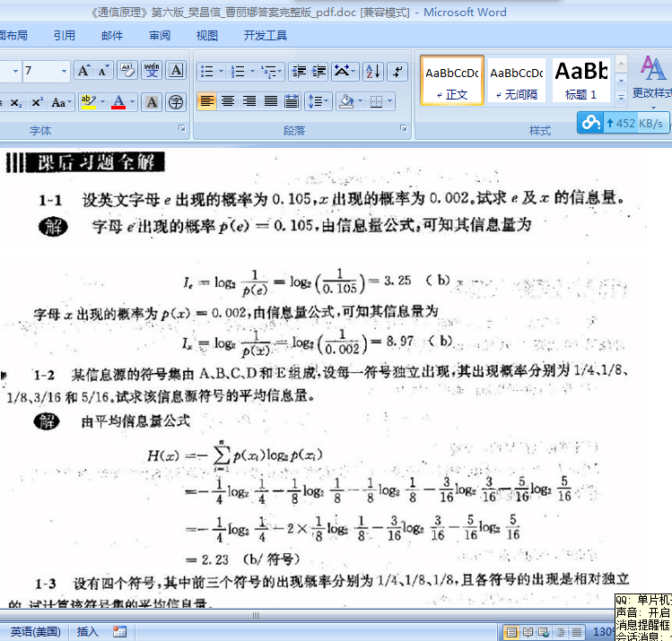The height and width of the screenshot is (641, 672).
Task: Expand the Paragraph dialog launcher
Action: (x=403, y=128)
